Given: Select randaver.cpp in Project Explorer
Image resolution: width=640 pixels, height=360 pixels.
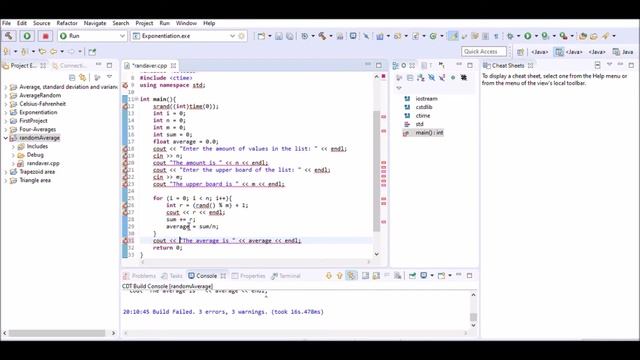Looking at the screenshot, I should coord(43,163).
